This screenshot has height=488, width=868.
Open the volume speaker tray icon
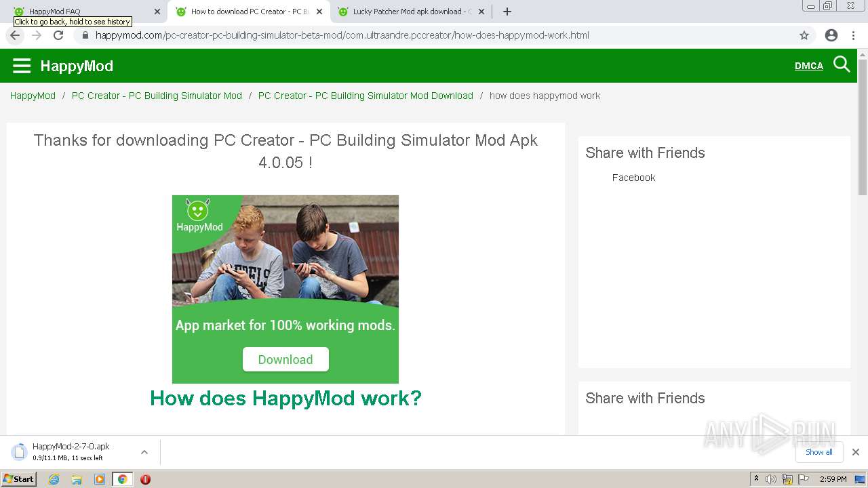(771, 479)
